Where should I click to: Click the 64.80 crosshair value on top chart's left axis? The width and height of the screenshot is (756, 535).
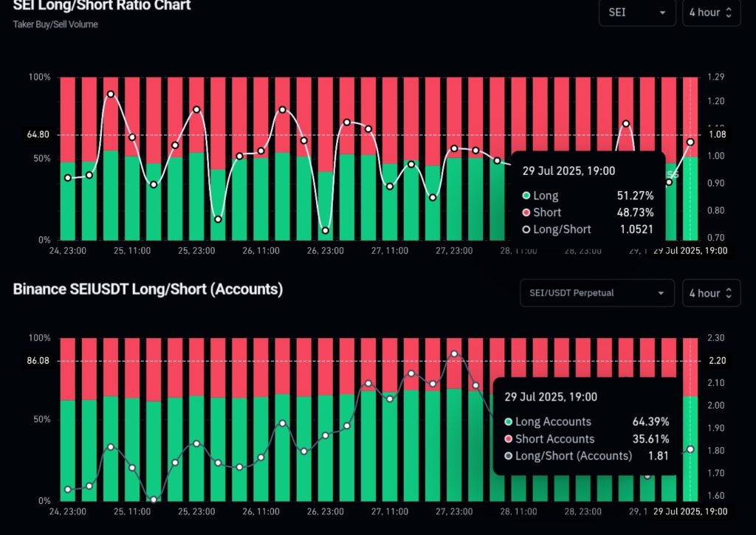(38, 134)
